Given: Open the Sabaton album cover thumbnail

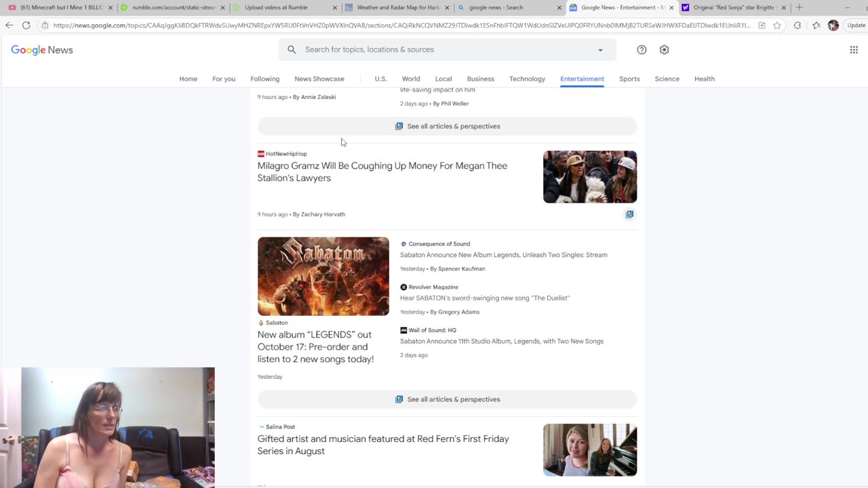Looking at the screenshot, I should pos(323,276).
